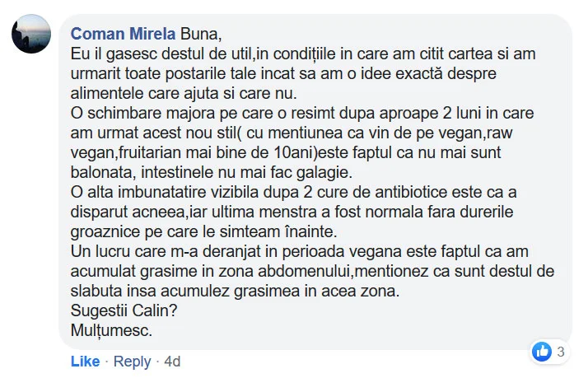Open the 4d timestamp permalink
The width and height of the screenshot is (588, 378).
click(172, 362)
